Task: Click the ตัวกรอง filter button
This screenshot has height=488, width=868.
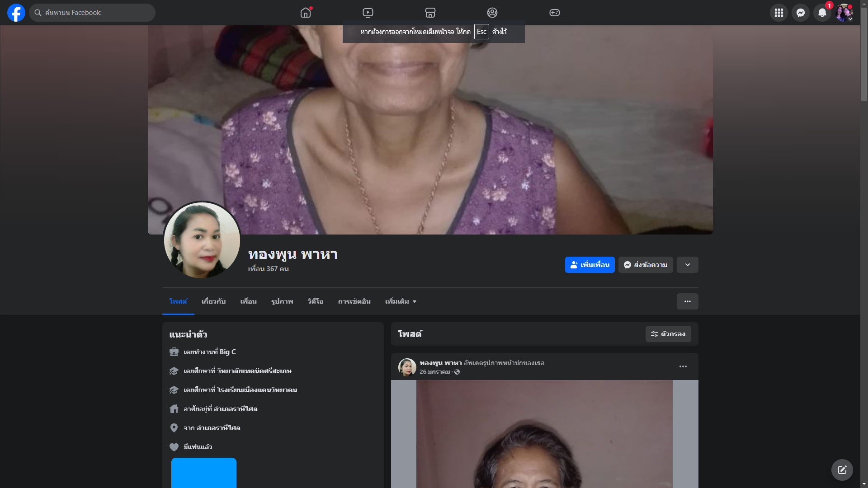Action: point(668,334)
